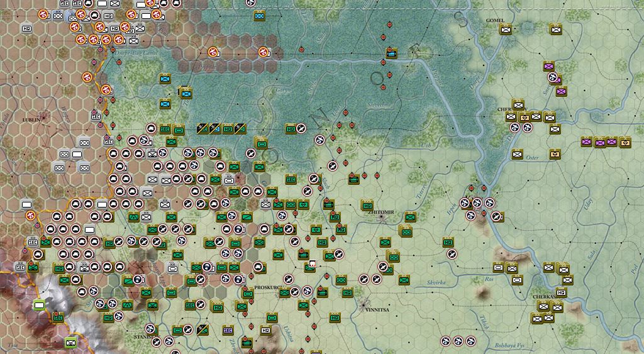Image resolution: width=644 pixels, height=354 pixels.
Task: Click the CHERKASSY city label
Action: (544, 297)
